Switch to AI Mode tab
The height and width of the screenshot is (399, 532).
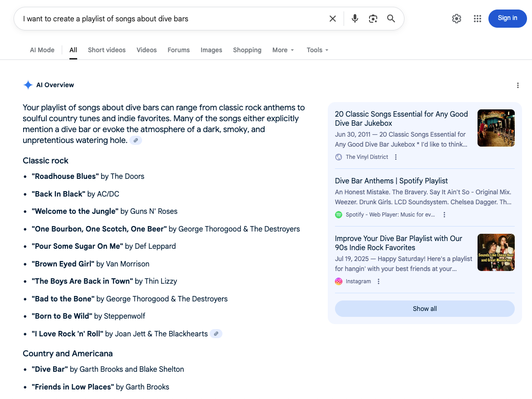tap(42, 50)
